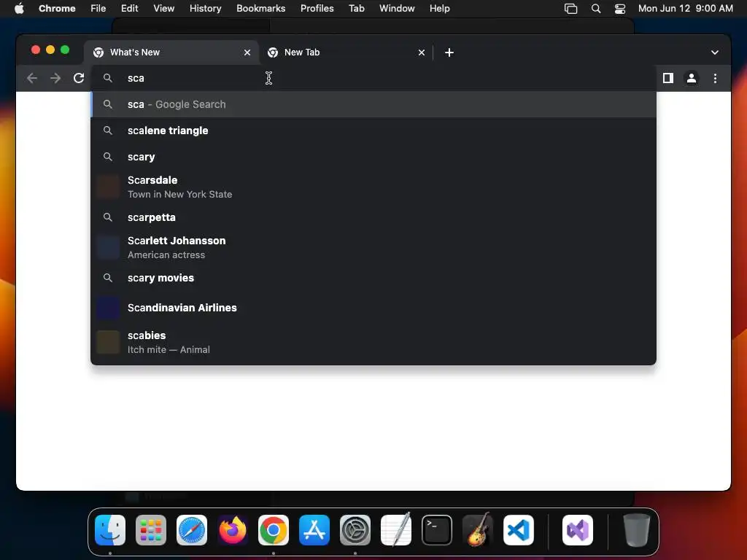Switch to the What's New tab
The image size is (747, 560).
pyautogui.click(x=172, y=52)
